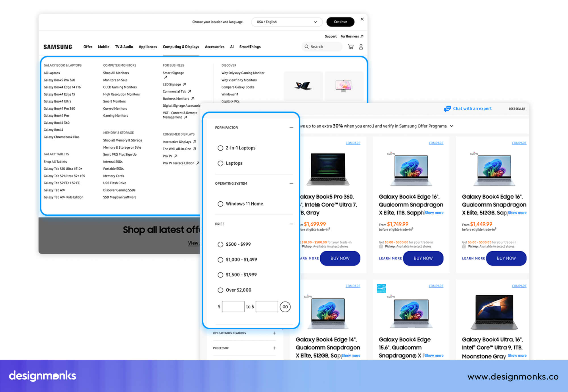Open Why Odyssey Gaming Monitor link
The width and height of the screenshot is (568, 392).
[x=243, y=73]
